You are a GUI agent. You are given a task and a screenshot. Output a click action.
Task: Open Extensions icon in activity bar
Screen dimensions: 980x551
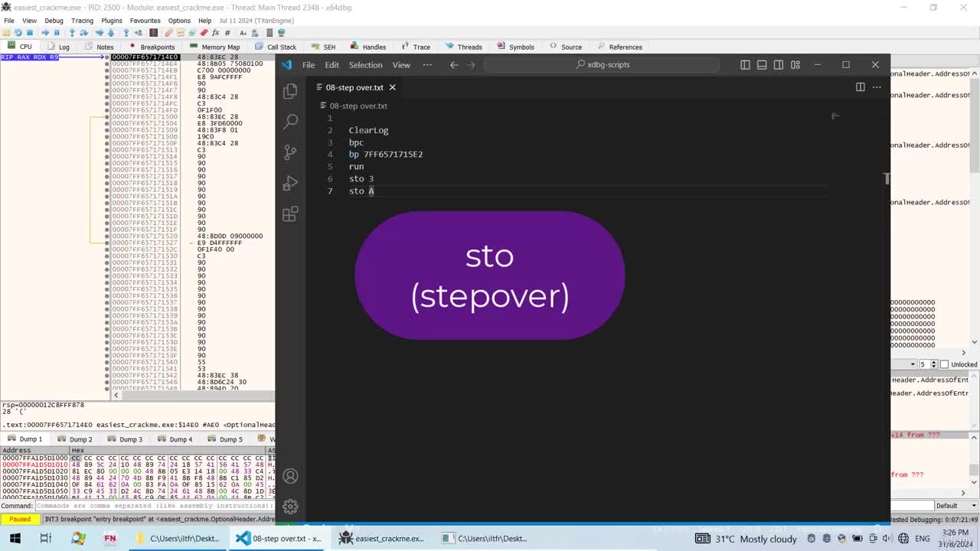(x=290, y=214)
